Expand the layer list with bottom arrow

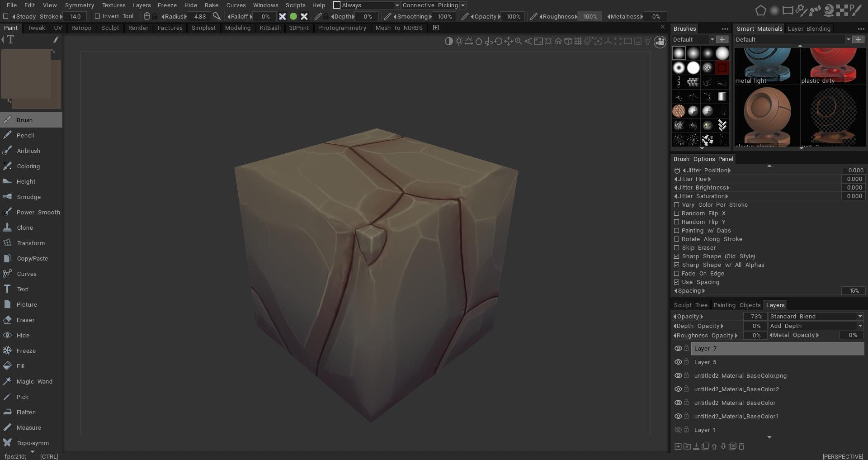tap(769, 437)
